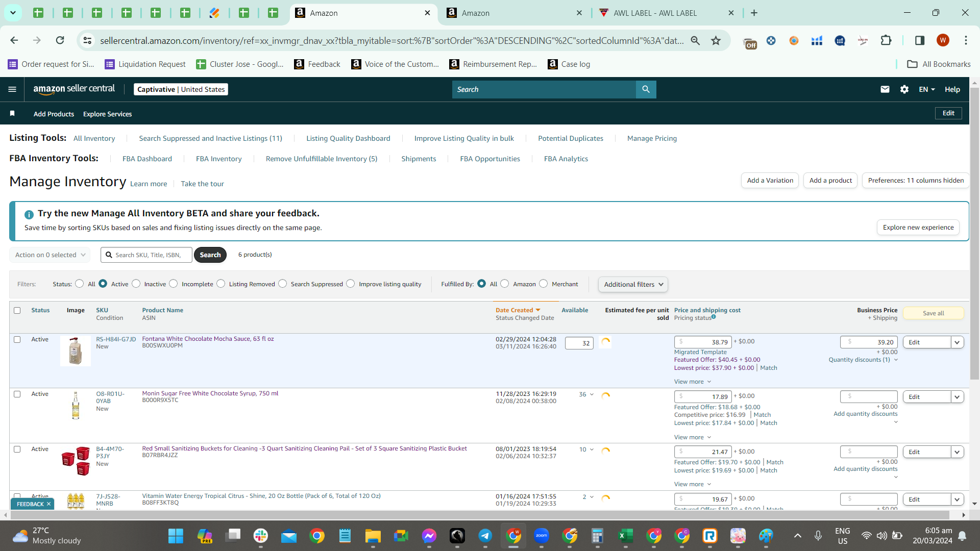Click the bookmark flag icon beside Add Products
Screen dimensions: 980x551
point(12,113)
